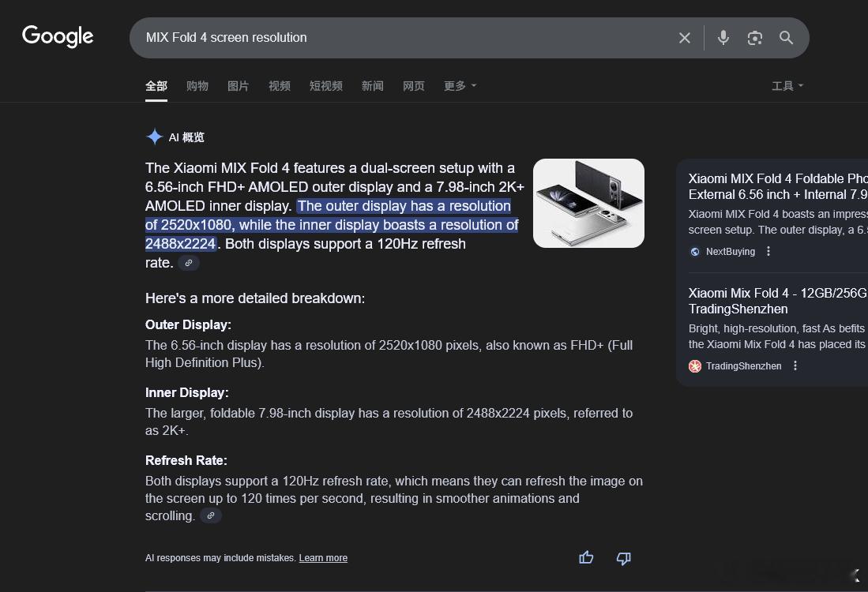Switch to the 新闻 tab
This screenshot has width=868, height=592.
[373, 86]
